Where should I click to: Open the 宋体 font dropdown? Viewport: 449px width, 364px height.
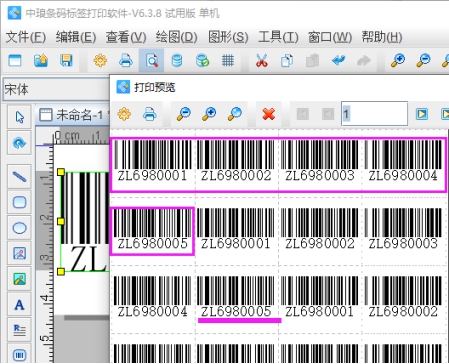coord(56,89)
